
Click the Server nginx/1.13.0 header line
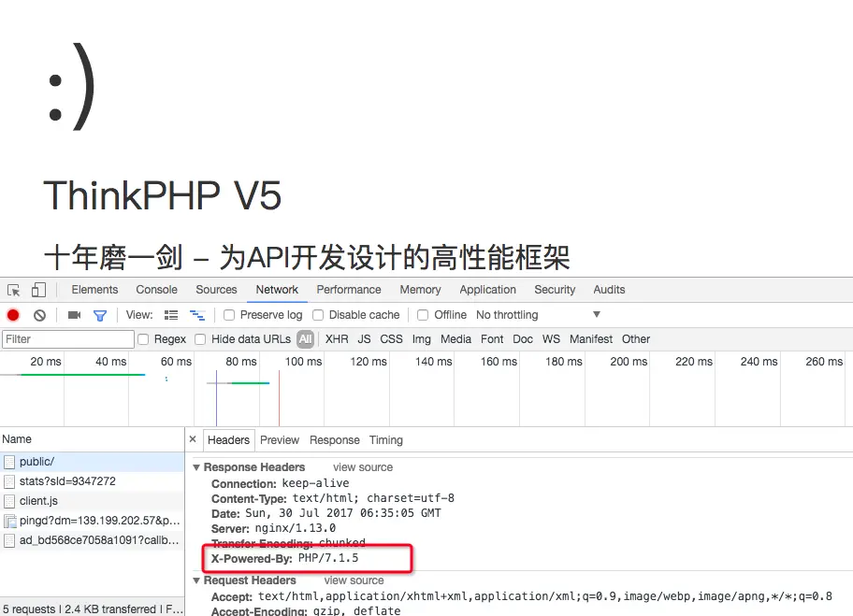pyautogui.click(x=274, y=528)
